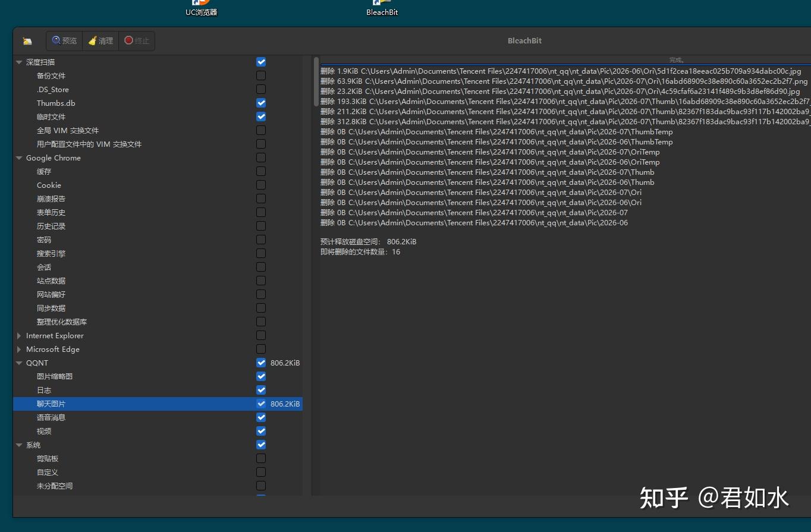
Task: Select the 崩溃报告 tree row
Action: pos(158,199)
